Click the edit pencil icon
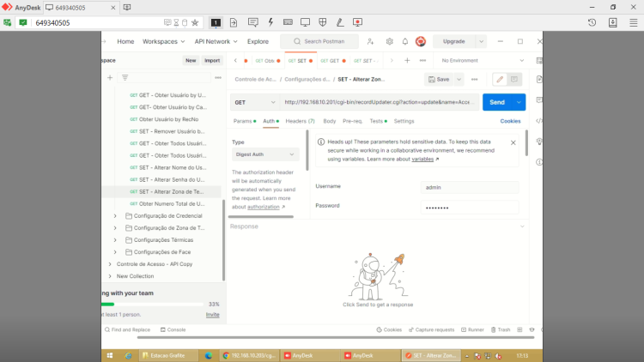The width and height of the screenshot is (644, 362). pyautogui.click(x=500, y=79)
